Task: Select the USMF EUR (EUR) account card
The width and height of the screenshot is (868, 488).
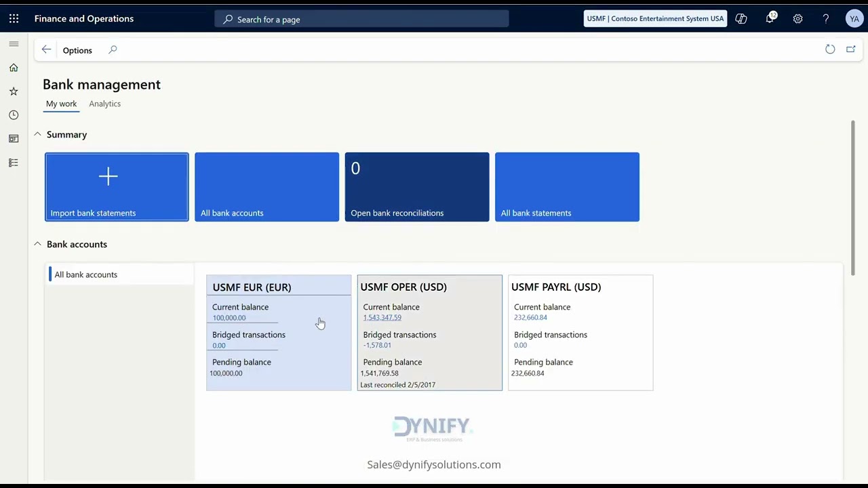Action: (279, 333)
